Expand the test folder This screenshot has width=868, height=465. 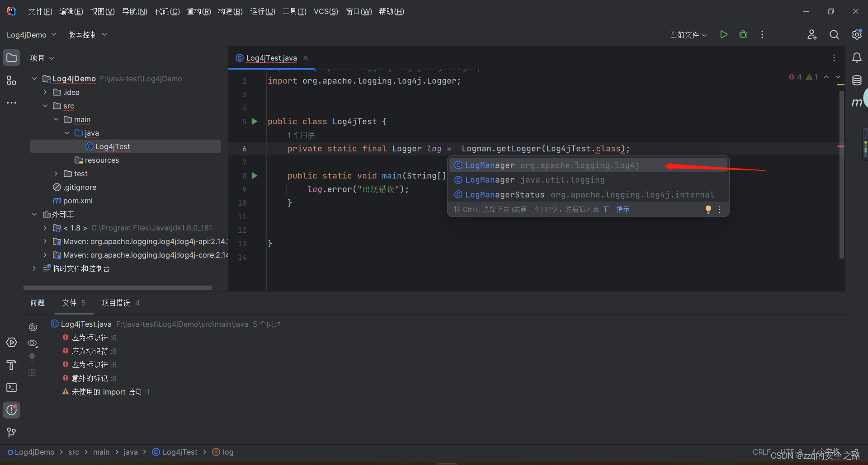point(56,174)
